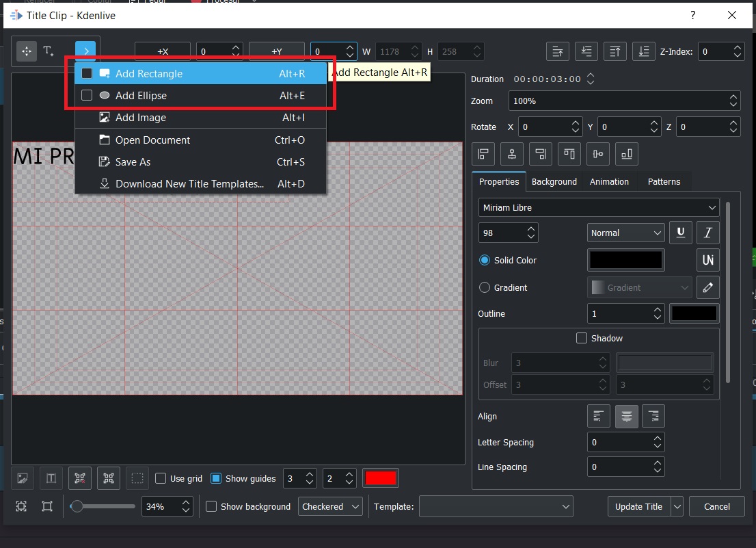Click the Duration timecode field
Image resolution: width=756 pixels, height=548 pixels.
click(548, 79)
